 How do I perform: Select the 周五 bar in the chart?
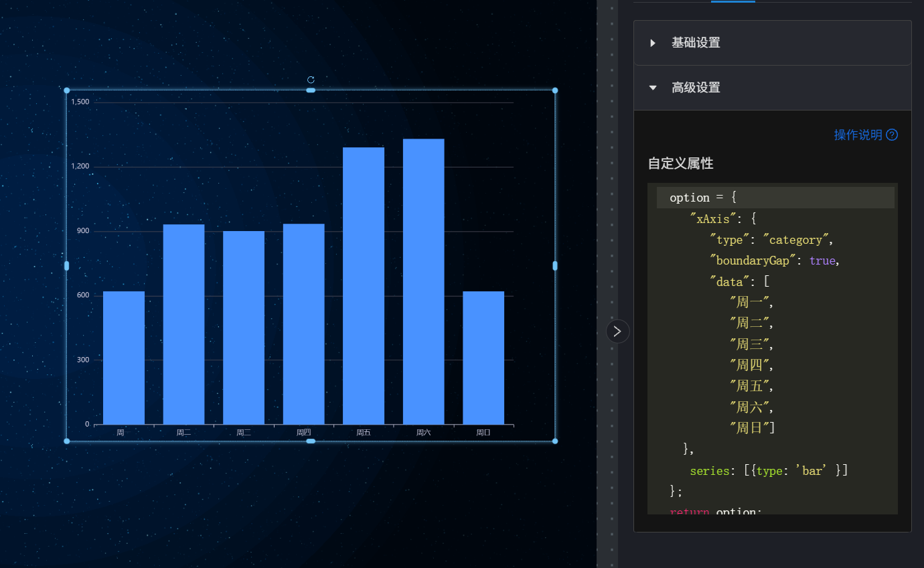[364, 285]
